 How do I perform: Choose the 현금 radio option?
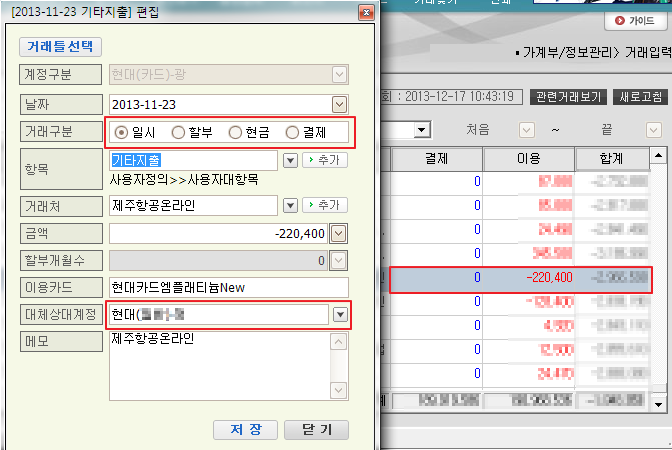point(235,133)
